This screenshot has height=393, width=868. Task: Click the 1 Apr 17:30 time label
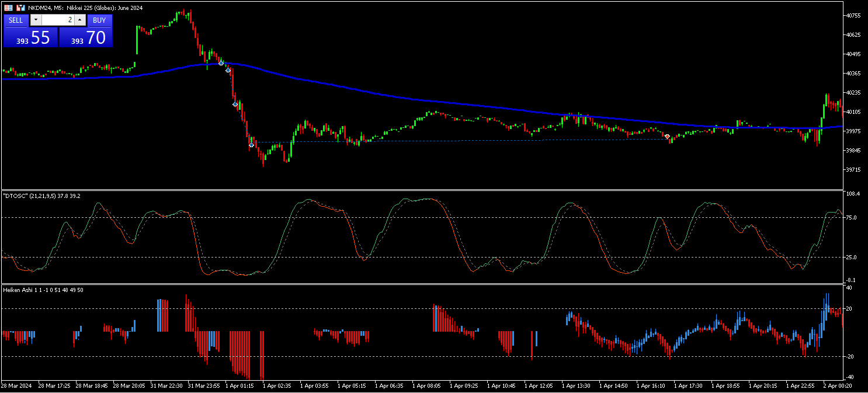coord(689,386)
